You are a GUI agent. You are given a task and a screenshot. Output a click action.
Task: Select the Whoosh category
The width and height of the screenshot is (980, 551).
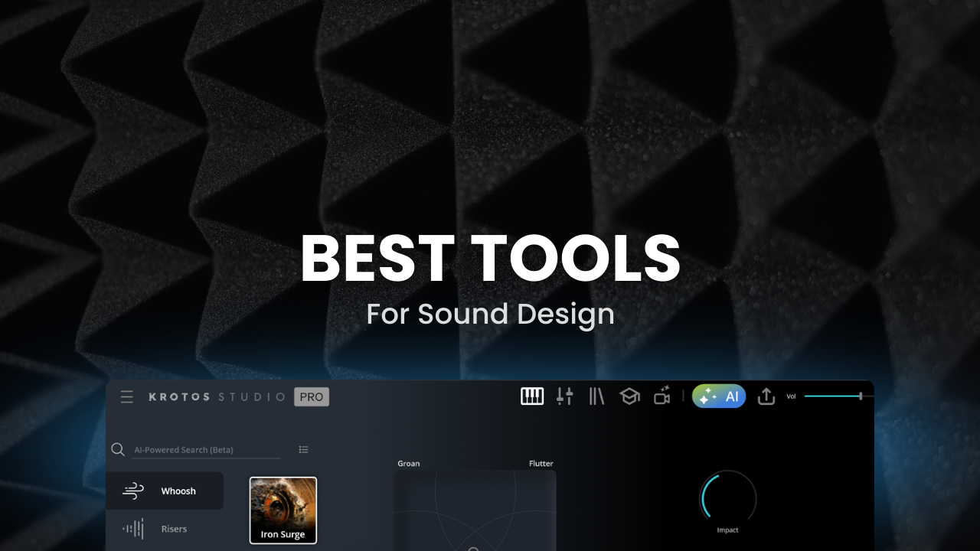click(x=165, y=491)
